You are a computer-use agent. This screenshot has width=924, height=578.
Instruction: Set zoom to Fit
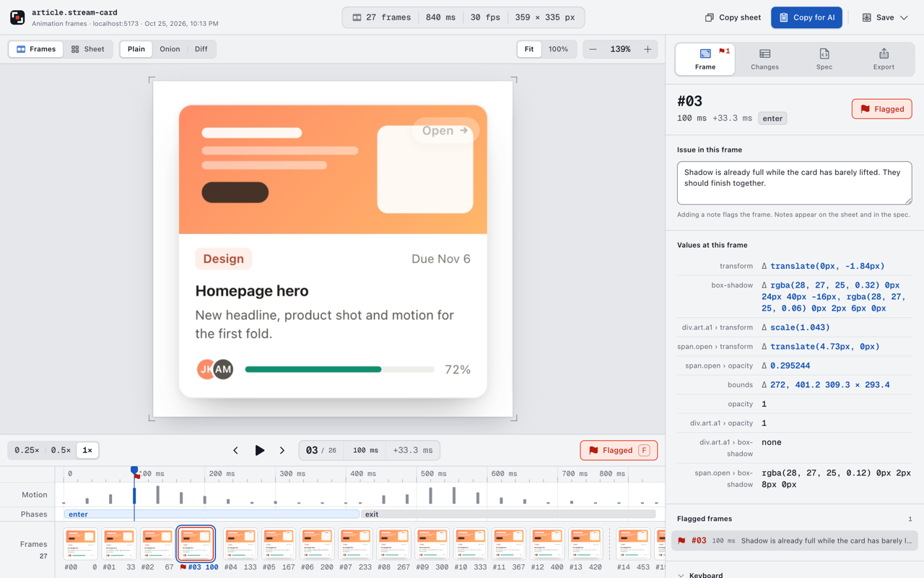point(529,49)
